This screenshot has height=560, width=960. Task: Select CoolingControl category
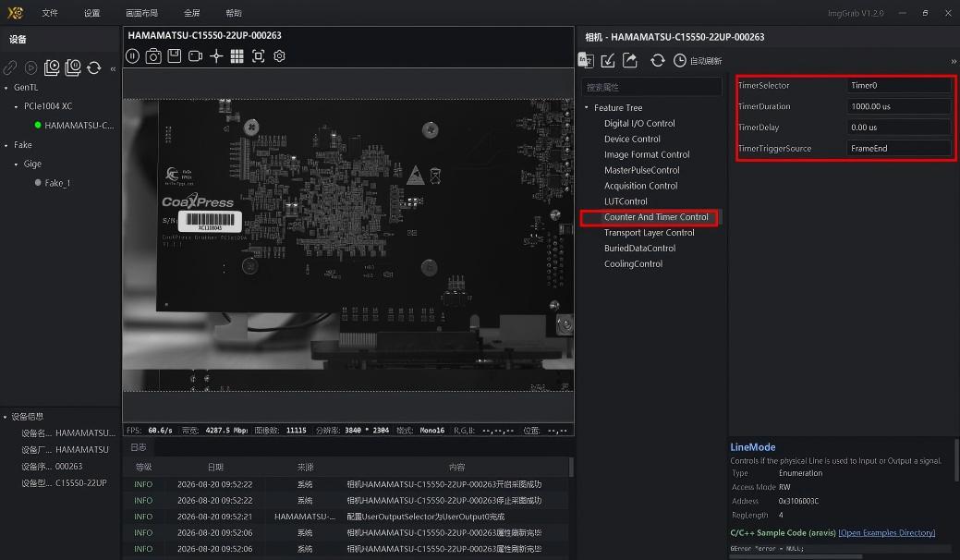[633, 263]
